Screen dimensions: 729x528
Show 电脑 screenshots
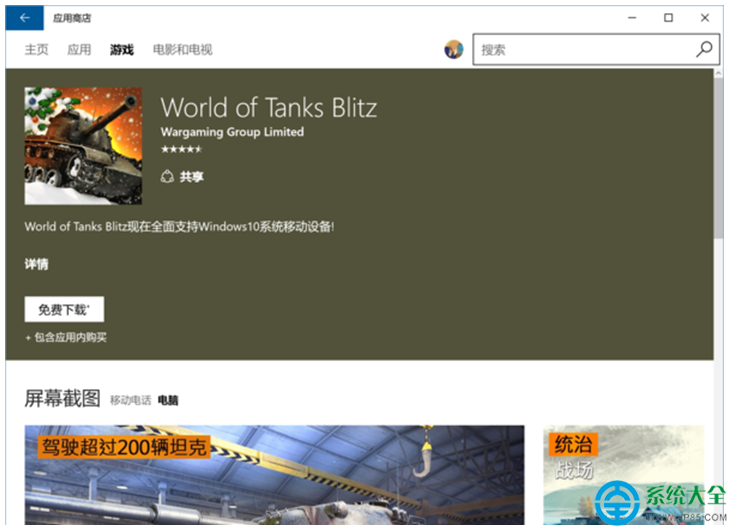(168, 401)
